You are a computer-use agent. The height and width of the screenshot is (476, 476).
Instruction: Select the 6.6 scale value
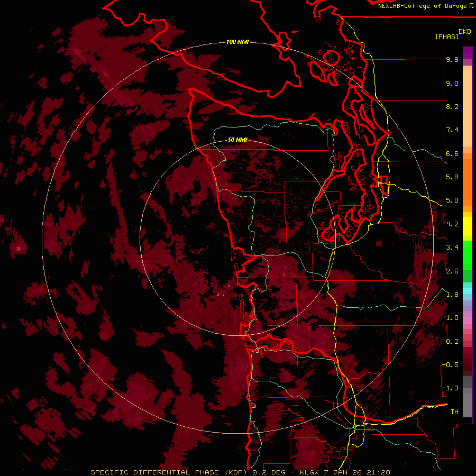click(x=452, y=154)
